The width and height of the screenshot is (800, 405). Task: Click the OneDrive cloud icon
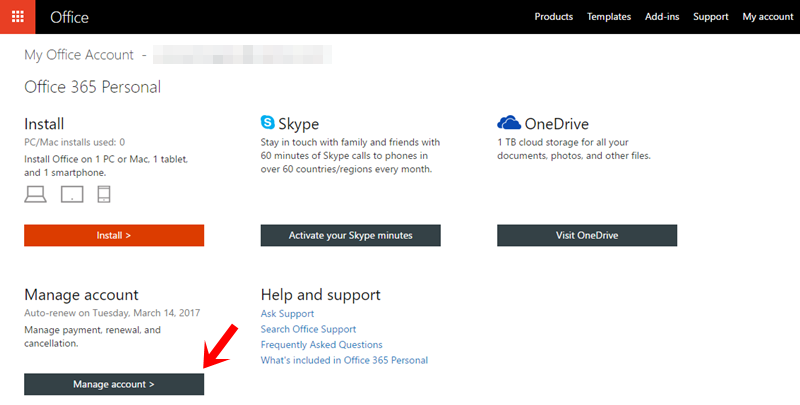point(509,123)
